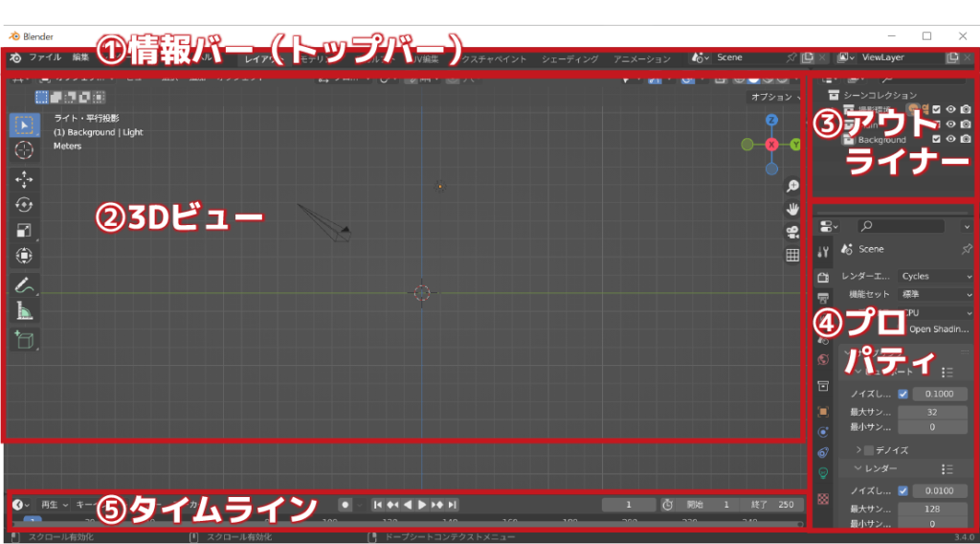Open the オプション dropdown in the viewport

pos(773,97)
